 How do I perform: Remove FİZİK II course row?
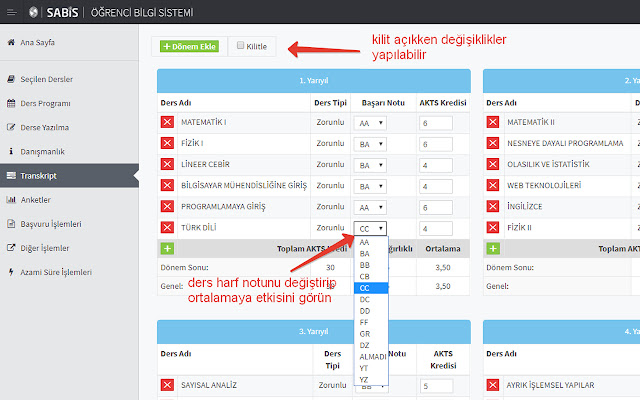[493, 227]
